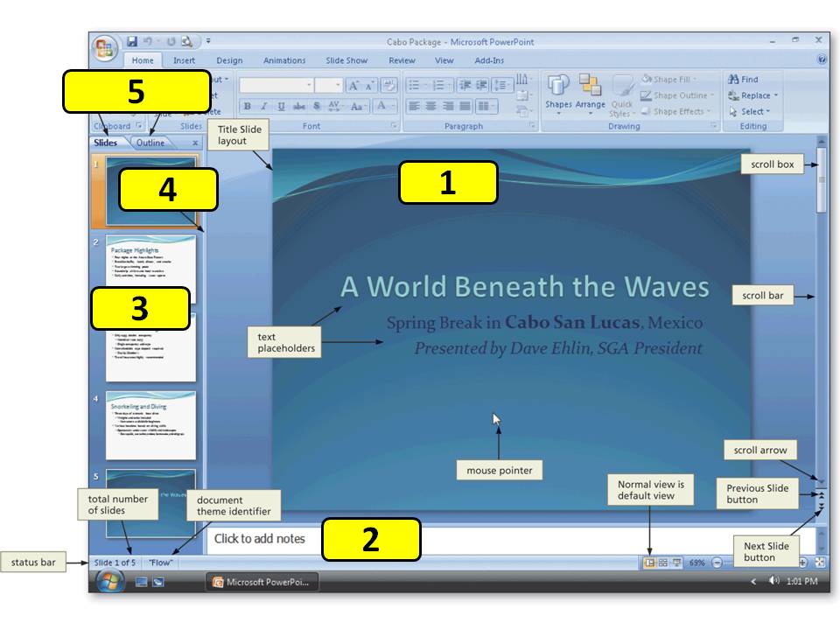Open the Shapes gallery
840x630 pixels.
(558, 94)
